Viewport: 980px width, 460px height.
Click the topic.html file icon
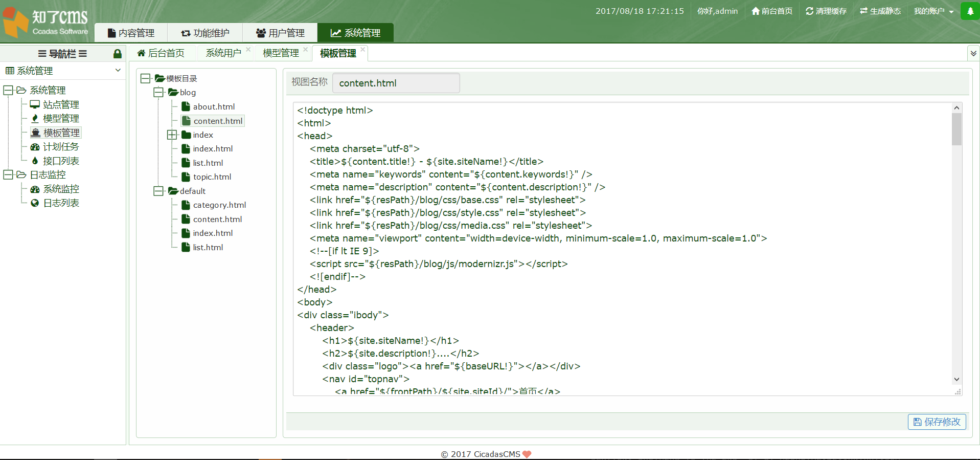[x=186, y=177]
